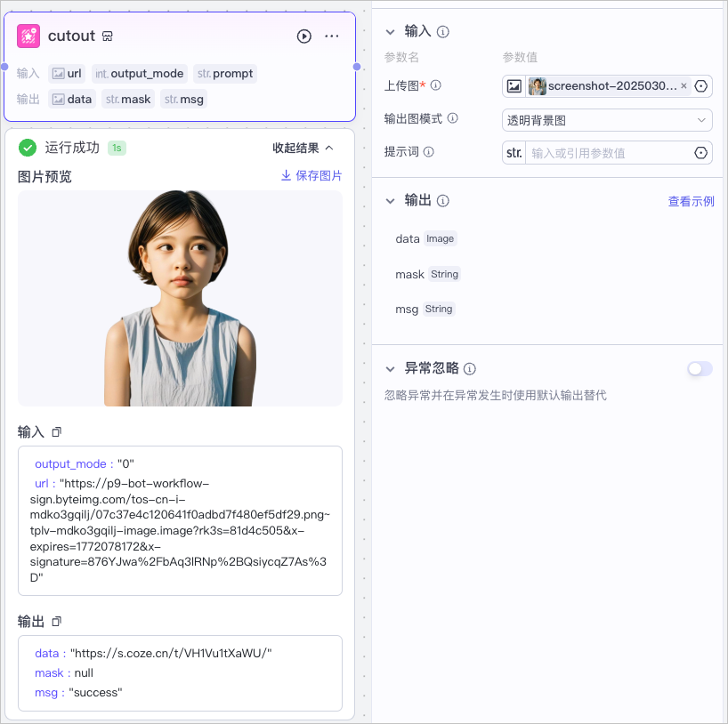Open the cutout node more options menu

point(331,36)
